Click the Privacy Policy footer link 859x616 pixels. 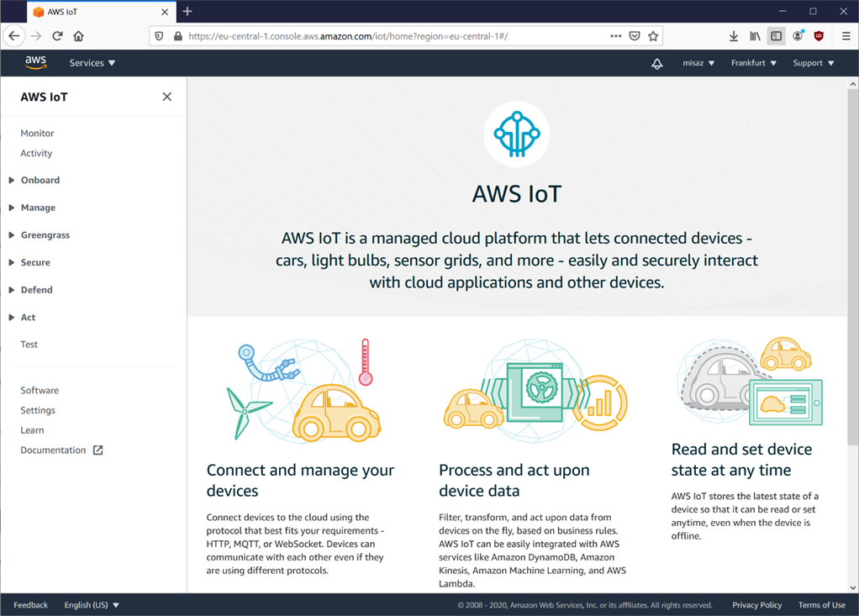pyautogui.click(x=756, y=605)
